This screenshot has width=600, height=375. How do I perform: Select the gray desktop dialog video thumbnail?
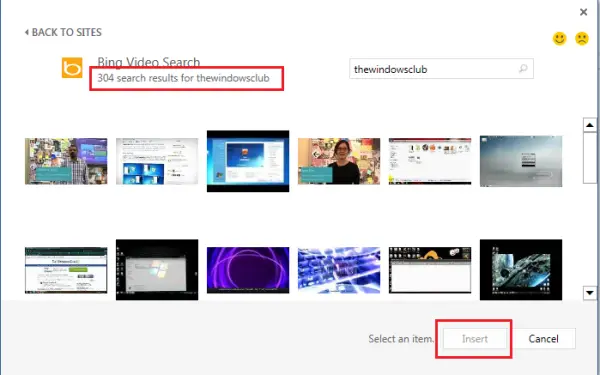521,161
